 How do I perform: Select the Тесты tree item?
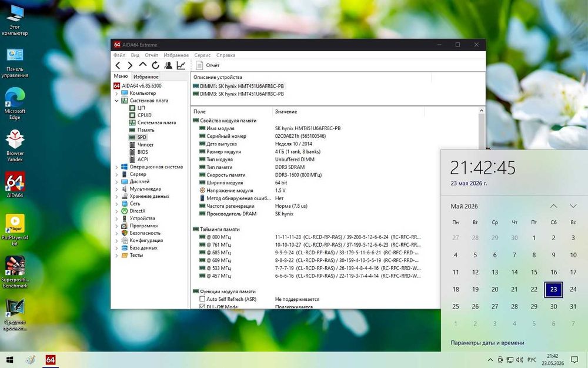pos(136,255)
